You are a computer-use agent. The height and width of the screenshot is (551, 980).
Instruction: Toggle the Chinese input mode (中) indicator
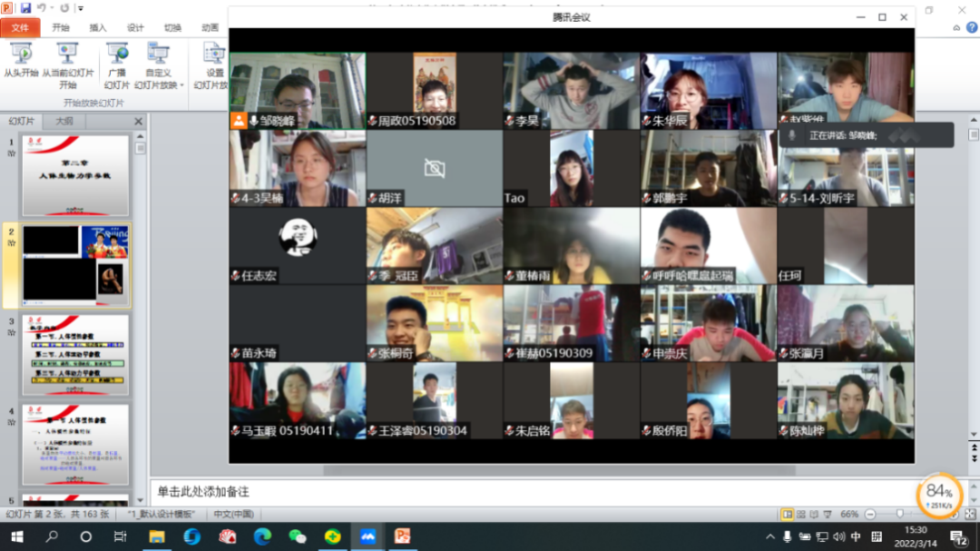pyautogui.click(x=856, y=536)
